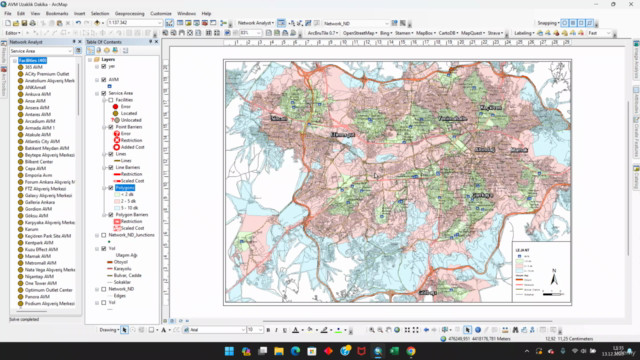Image resolution: width=640 pixels, height=360 pixels.
Task: Save the map with the floppy disk icon
Action: (24, 23)
